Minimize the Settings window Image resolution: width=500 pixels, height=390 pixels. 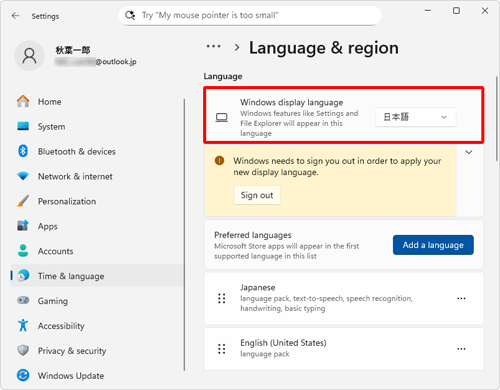point(428,11)
